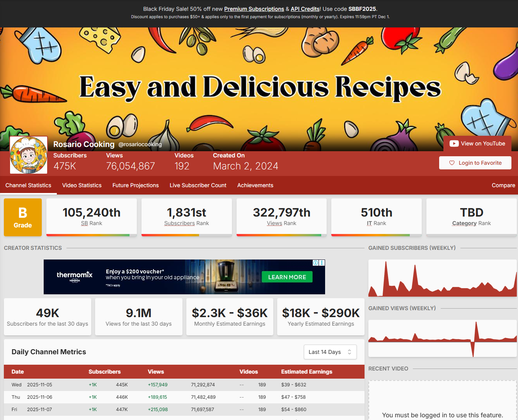This screenshot has height=420, width=518.
Task: Open the Premium Subscriptions link in the sale banner
Action: pos(254,9)
